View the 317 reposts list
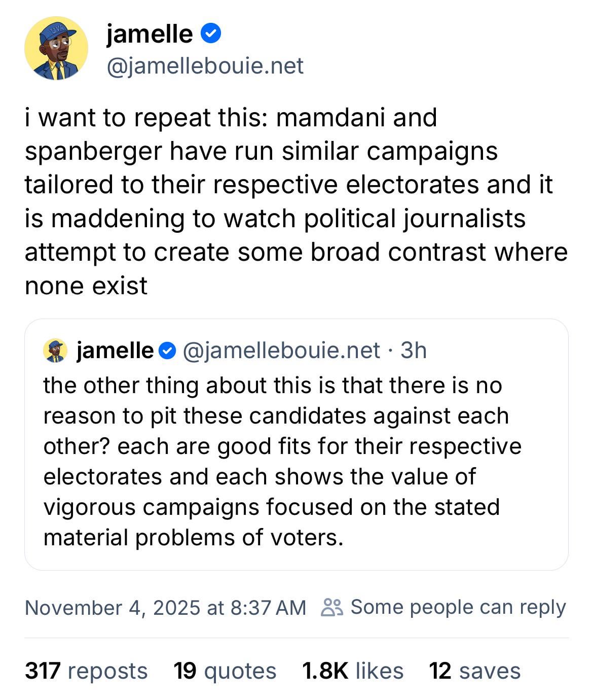Image resolution: width=593 pixels, height=700 pixels. [86, 671]
